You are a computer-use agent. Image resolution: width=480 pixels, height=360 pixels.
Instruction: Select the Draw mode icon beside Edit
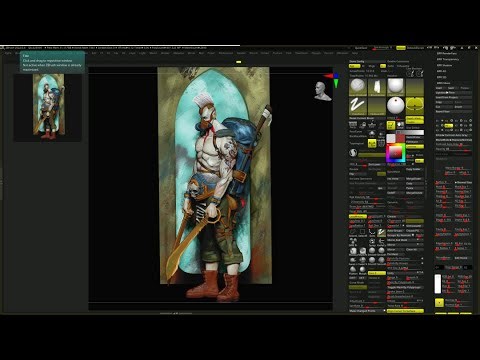coord(400,125)
